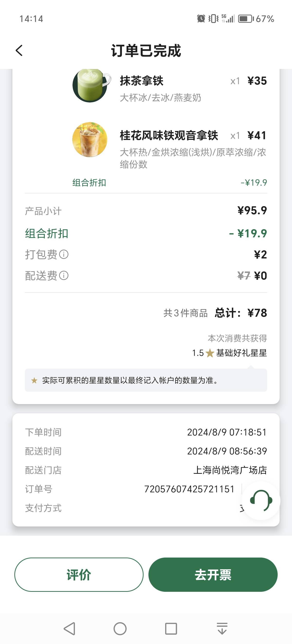The image size is (292, 644).
Task: Tap the 去开票 invoice button
Action: point(213,575)
